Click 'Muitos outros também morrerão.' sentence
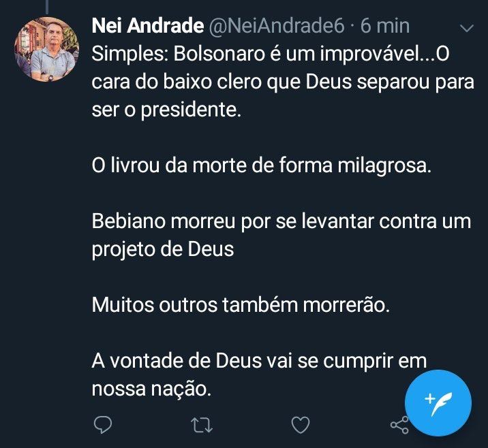The width and height of the screenshot is (488, 448). [241, 306]
